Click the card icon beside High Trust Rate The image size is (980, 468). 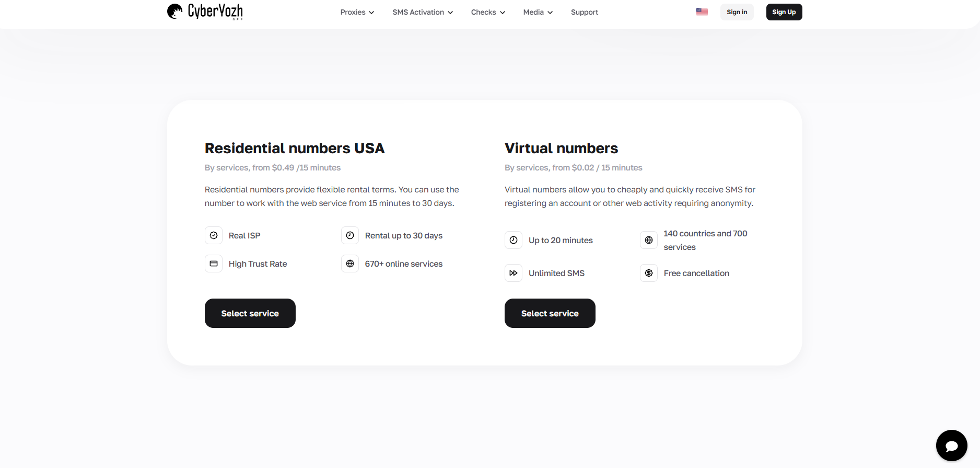[x=214, y=264]
